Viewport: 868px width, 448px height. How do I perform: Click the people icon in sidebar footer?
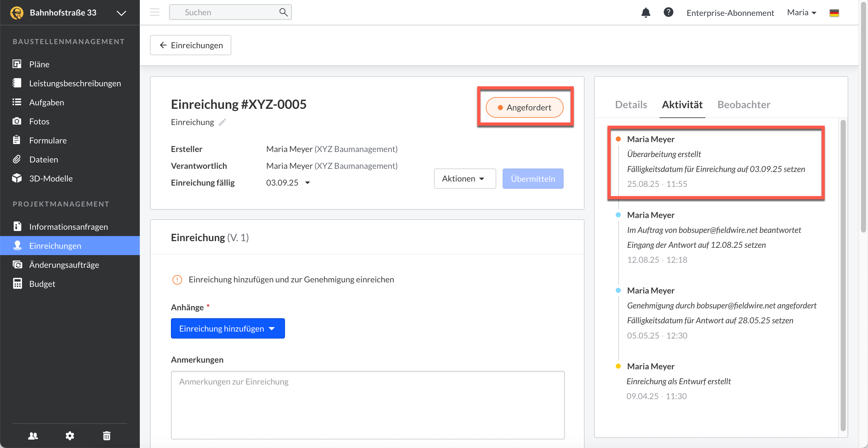click(33, 436)
